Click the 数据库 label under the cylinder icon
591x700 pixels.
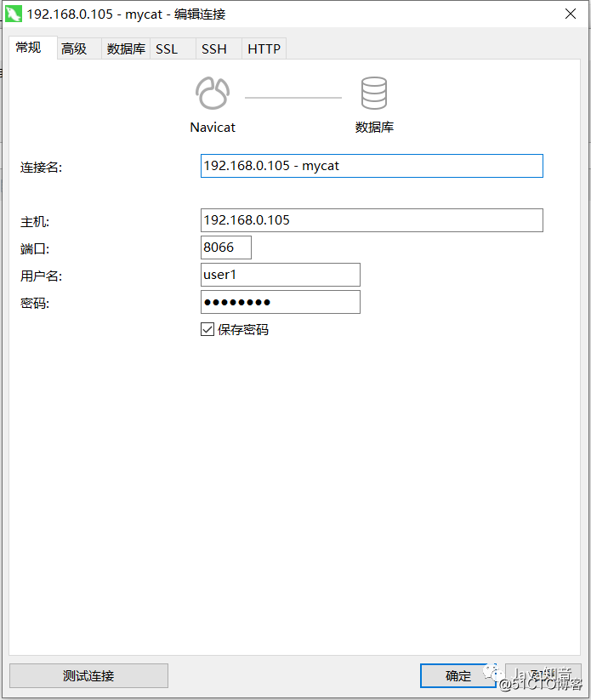click(374, 128)
